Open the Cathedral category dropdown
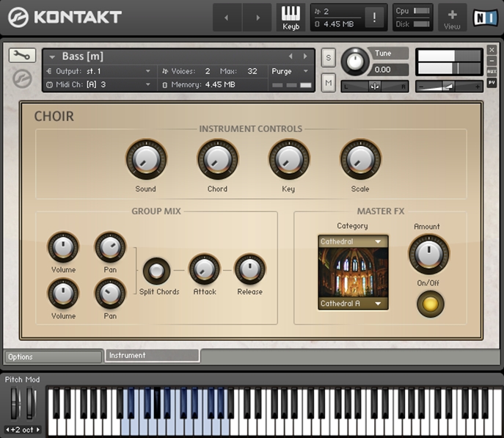Image resolution: width=504 pixels, height=438 pixels. pyautogui.click(x=353, y=241)
